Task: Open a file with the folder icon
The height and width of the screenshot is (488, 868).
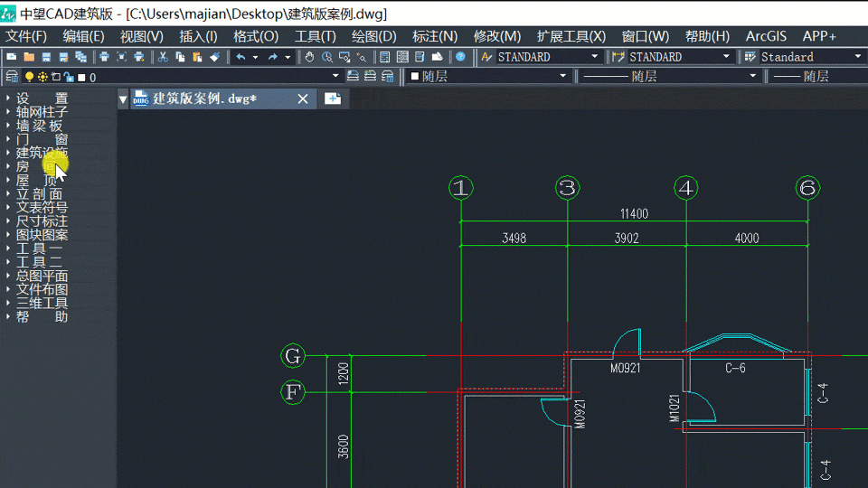Action: click(x=29, y=57)
